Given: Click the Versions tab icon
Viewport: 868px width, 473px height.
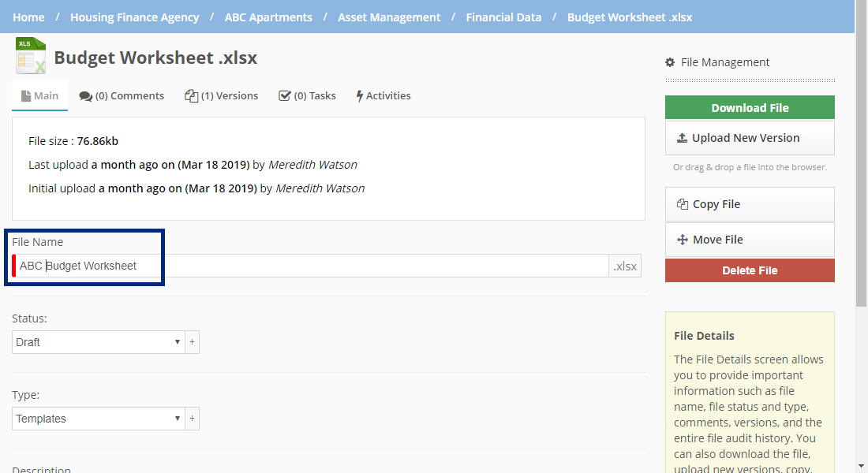Looking at the screenshot, I should point(191,95).
